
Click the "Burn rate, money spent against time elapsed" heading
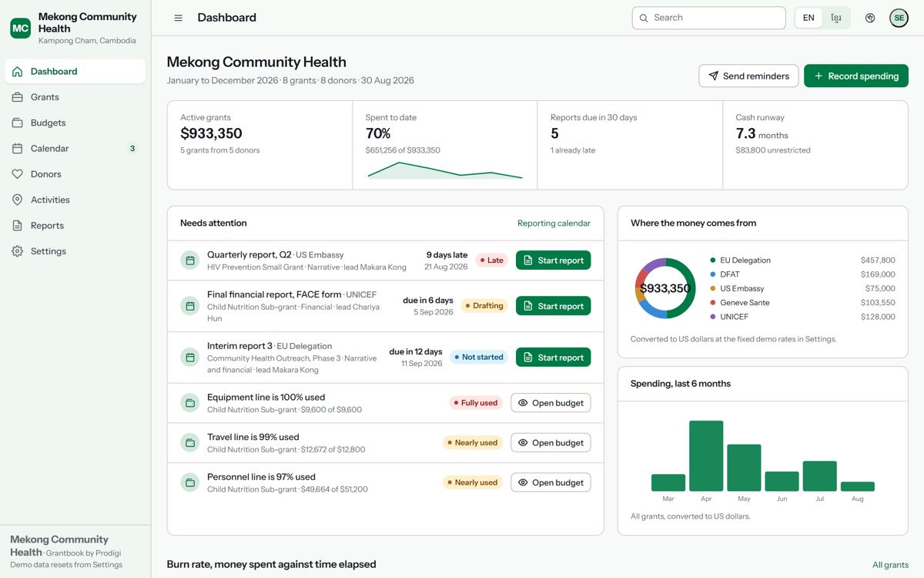click(x=272, y=565)
